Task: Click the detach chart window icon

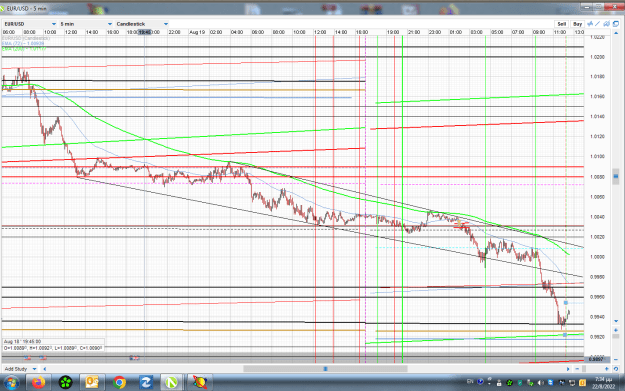Action: (616, 24)
